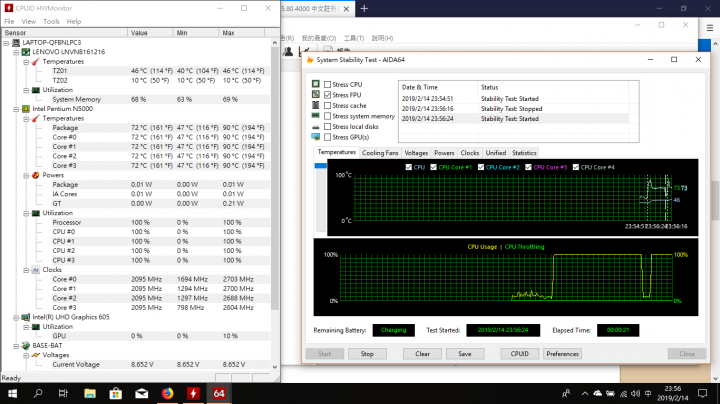This screenshot has height=404, width=720.
Task: Switch to the Statistics tab
Action: pos(524,153)
